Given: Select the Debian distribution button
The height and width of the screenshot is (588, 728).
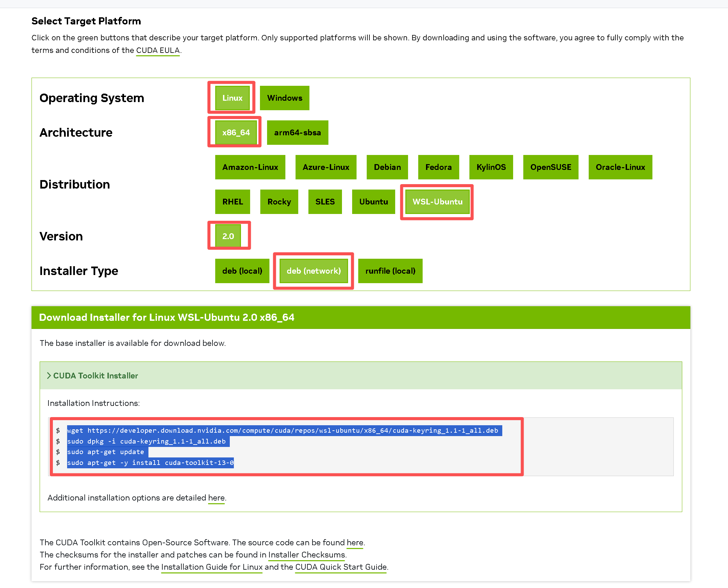Looking at the screenshot, I should [387, 167].
